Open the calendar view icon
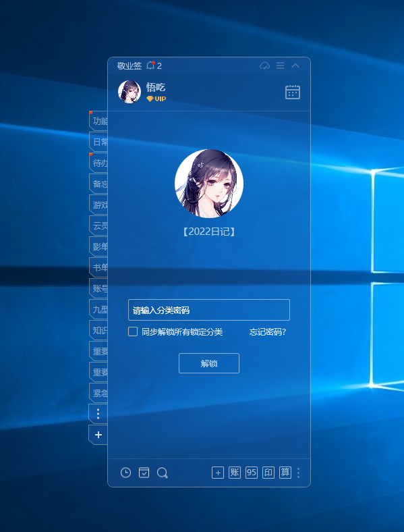 pyautogui.click(x=293, y=92)
